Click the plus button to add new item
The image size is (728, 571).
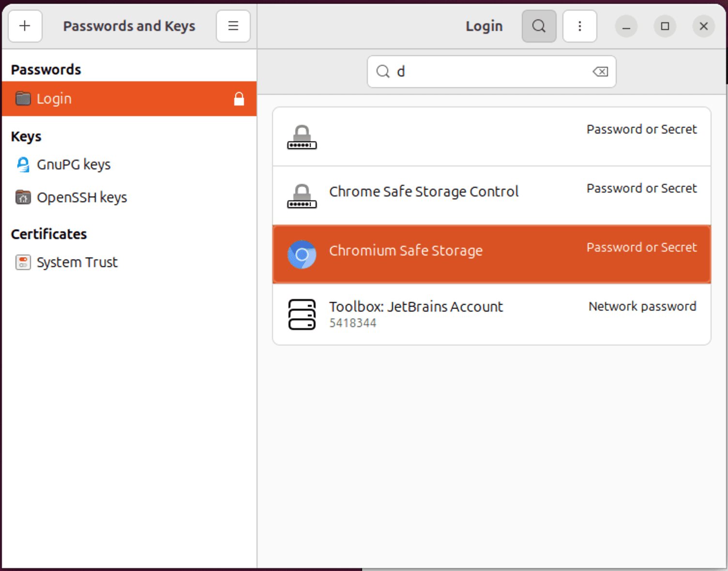tap(25, 26)
